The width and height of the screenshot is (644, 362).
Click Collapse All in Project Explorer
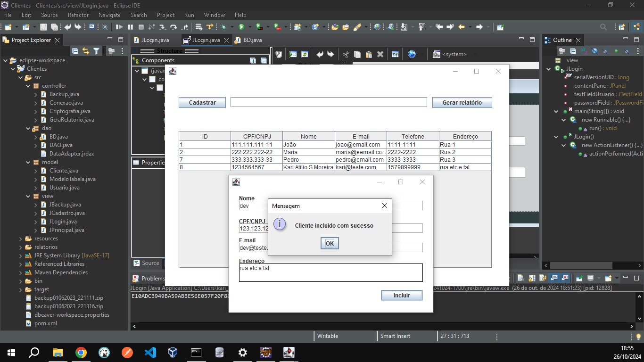coord(75,51)
